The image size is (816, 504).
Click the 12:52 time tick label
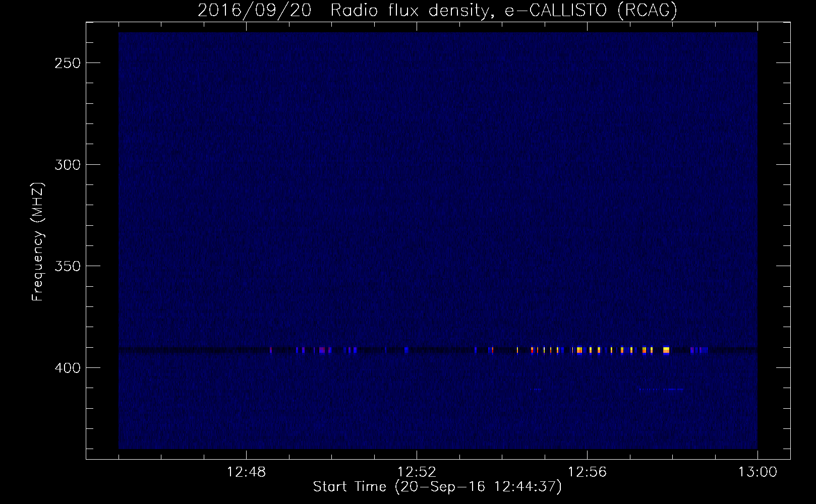[x=417, y=472]
